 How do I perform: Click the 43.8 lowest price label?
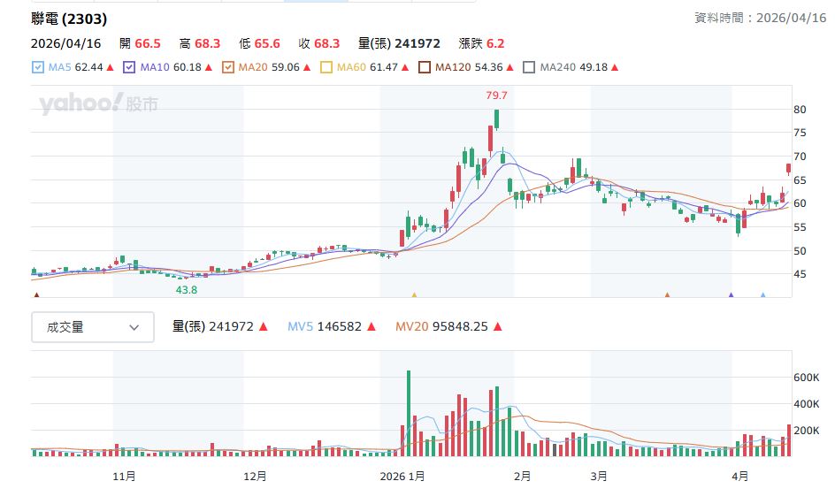187,289
